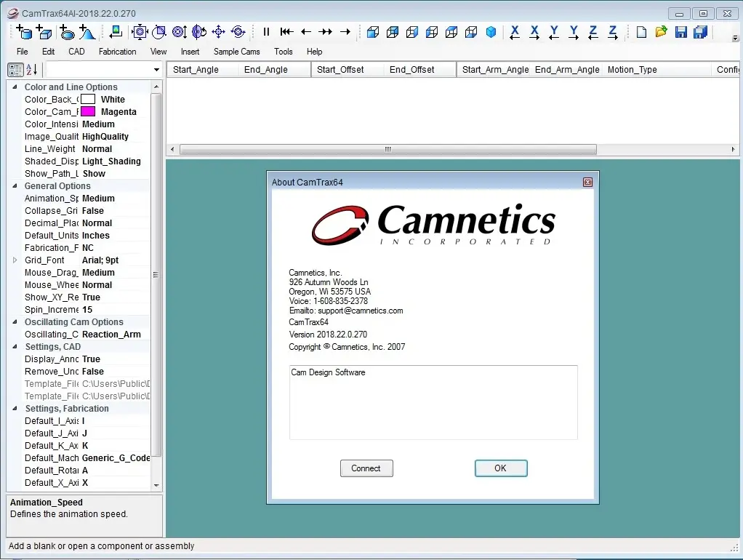Step animation forward with single right arrow
Viewport: 743px width, 560px height.
345,32
